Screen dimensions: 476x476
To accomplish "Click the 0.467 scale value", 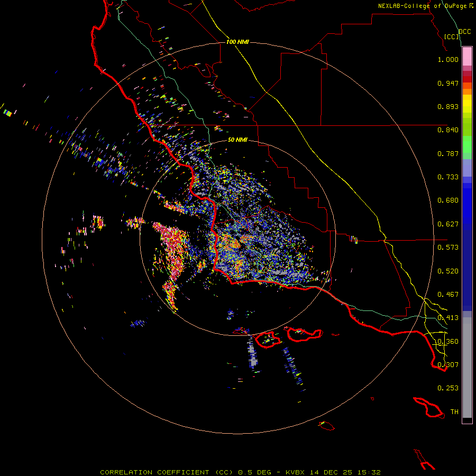I will click(448, 295).
